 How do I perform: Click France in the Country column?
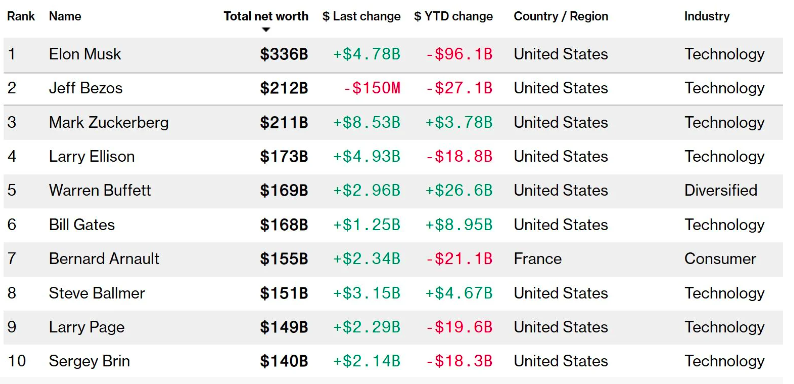(x=538, y=259)
